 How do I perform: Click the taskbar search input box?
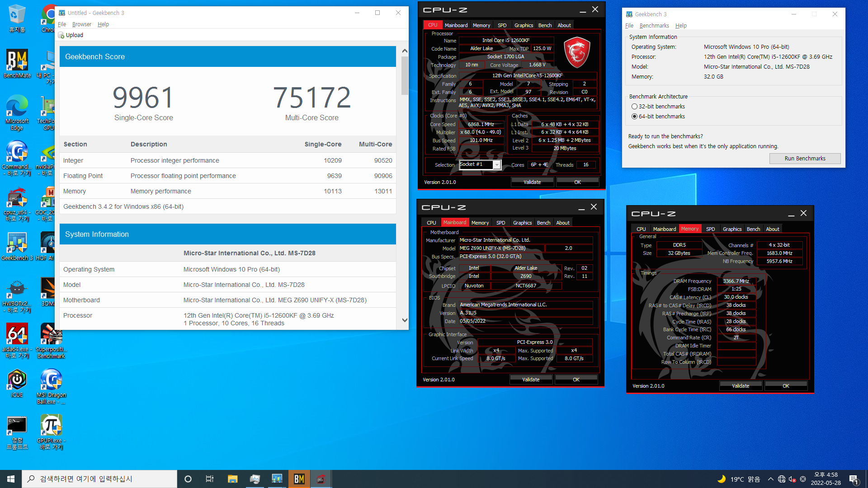click(99, 479)
